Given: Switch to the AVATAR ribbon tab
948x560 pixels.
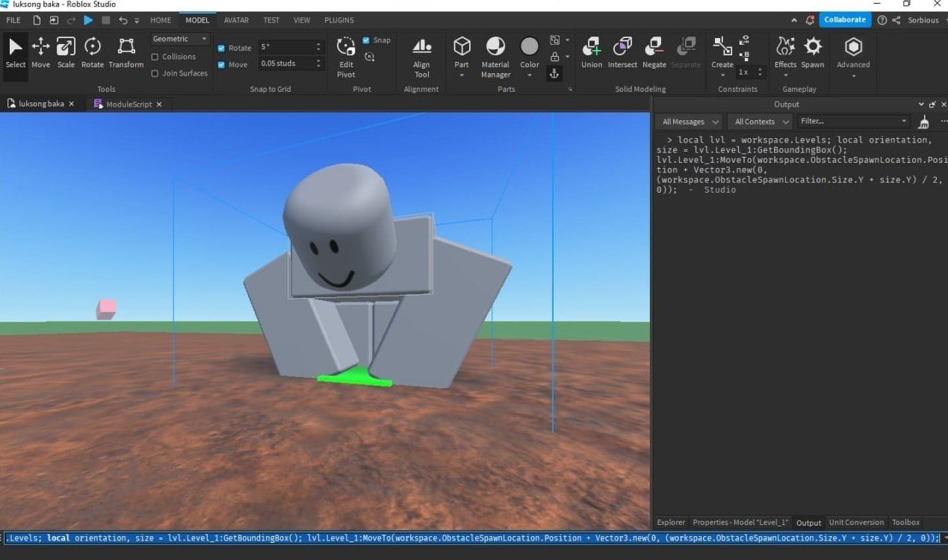Looking at the screenshot, I should pos(236,20).
